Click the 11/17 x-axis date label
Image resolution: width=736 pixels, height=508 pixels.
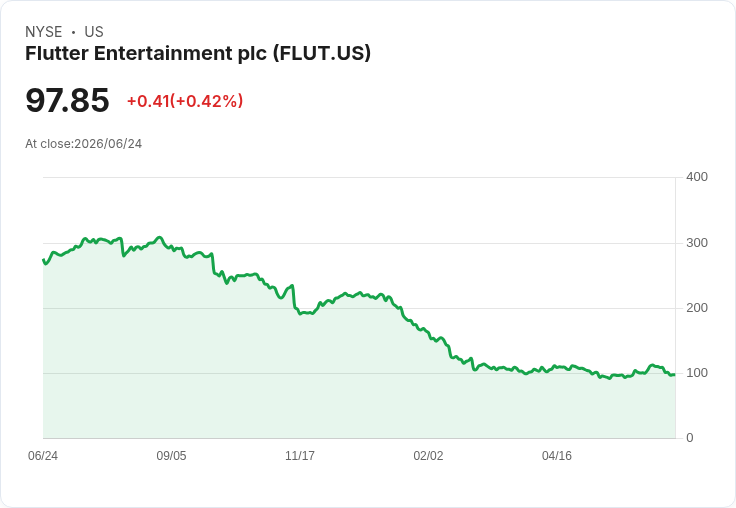point(300,456)
